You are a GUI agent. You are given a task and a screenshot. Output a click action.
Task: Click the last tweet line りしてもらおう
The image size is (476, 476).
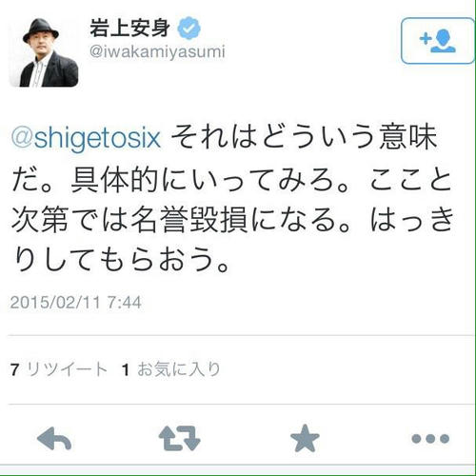121,260
